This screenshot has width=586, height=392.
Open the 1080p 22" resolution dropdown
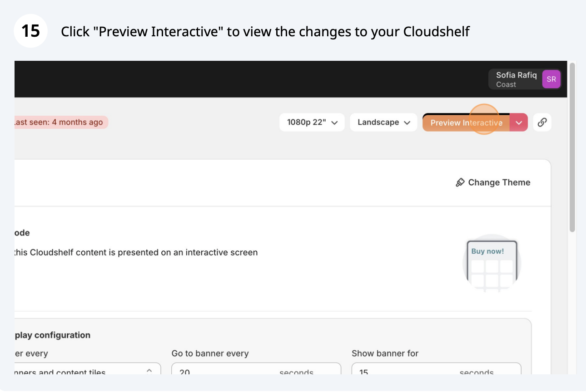(312, 122)
